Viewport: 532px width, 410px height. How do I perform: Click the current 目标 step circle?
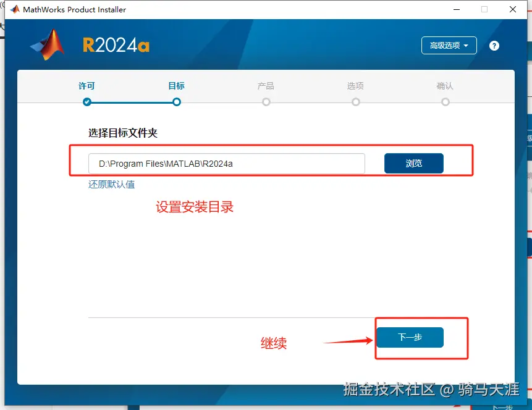tap(177, 102)
